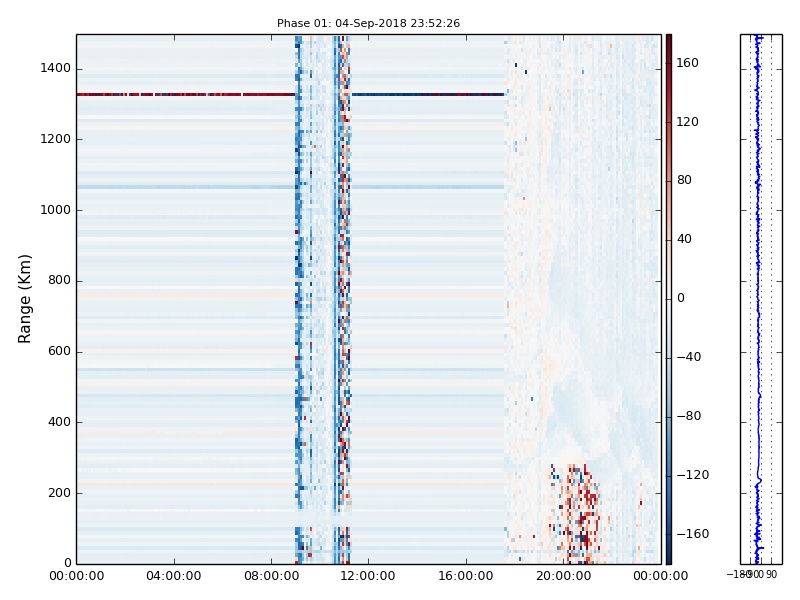This screenshot has height=600, width=800.
Task: Click the x-axis time label '12:00:00'
Action: click(x=368, y=576)
